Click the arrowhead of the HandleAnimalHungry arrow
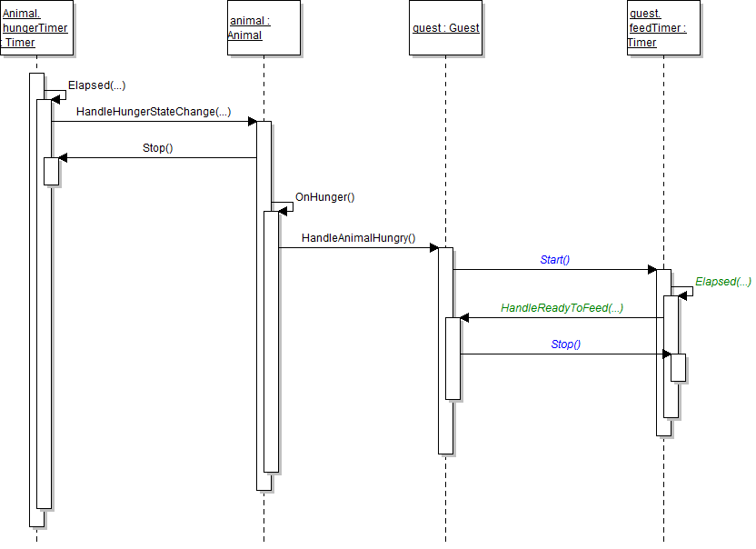The width and height of the screenshot is (756, 549). click(433, 247)
